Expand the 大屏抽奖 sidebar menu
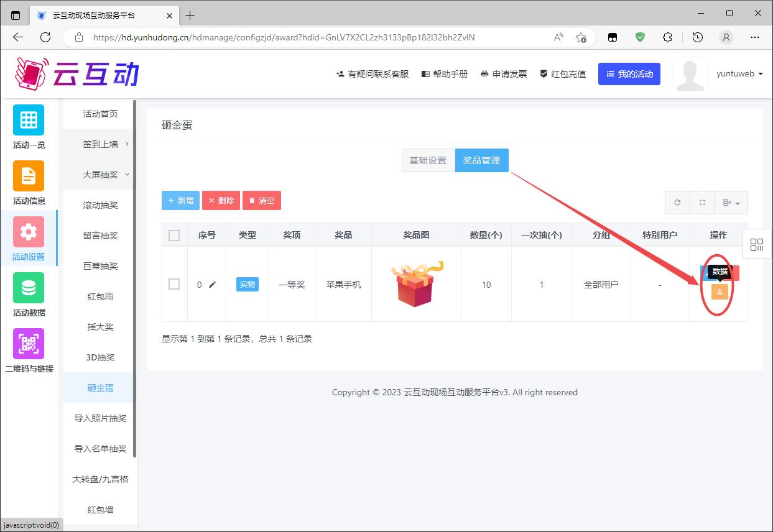 [100, 175]
